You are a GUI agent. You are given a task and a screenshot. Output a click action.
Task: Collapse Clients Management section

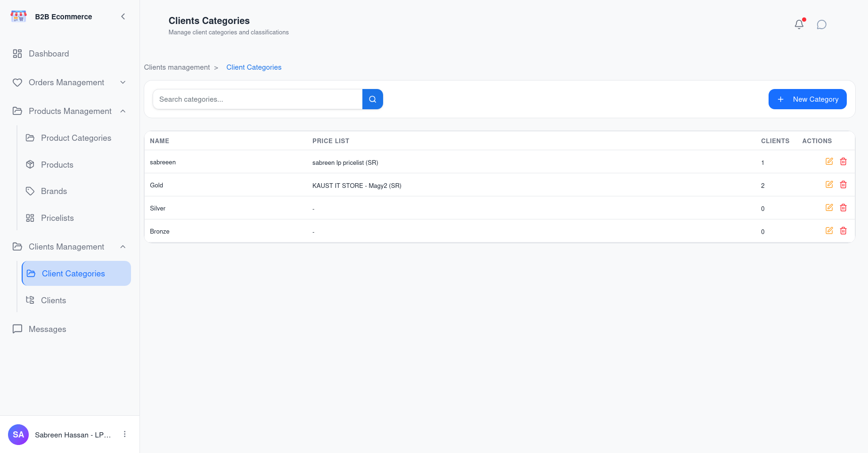point(70,247)
